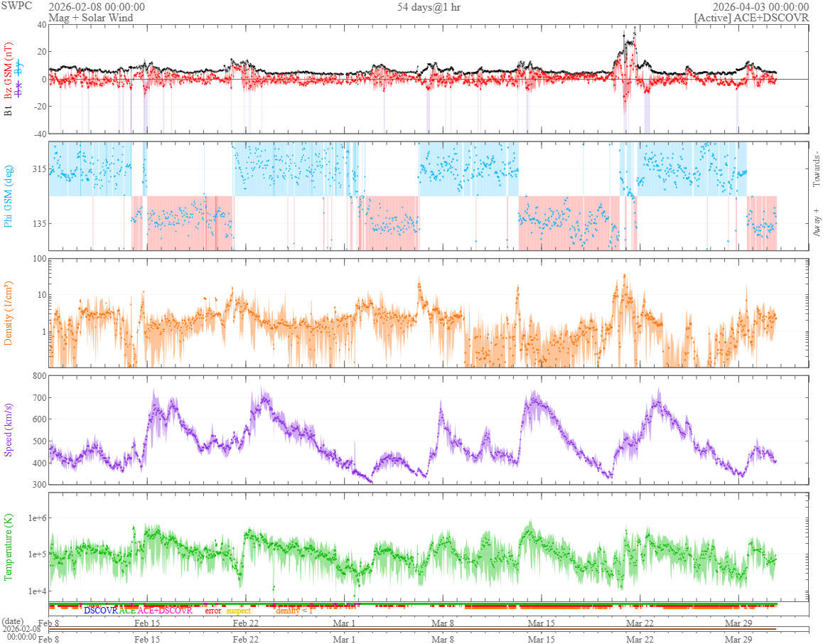Image resolution: width=823 pixels, height=644 pixels.
Task: Click the 315 tick on the Phi axis
Action: (x=39, y=169)
